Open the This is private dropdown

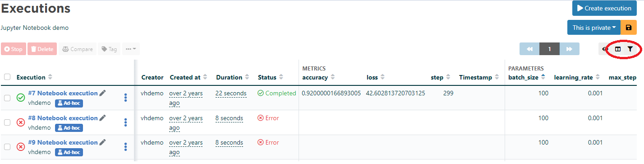tap(594, 28)
